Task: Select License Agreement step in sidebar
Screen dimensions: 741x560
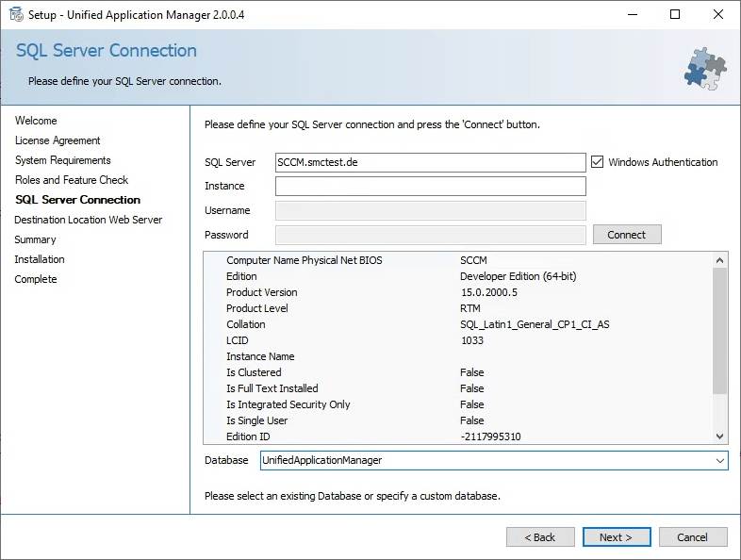Action: [58, 140]
